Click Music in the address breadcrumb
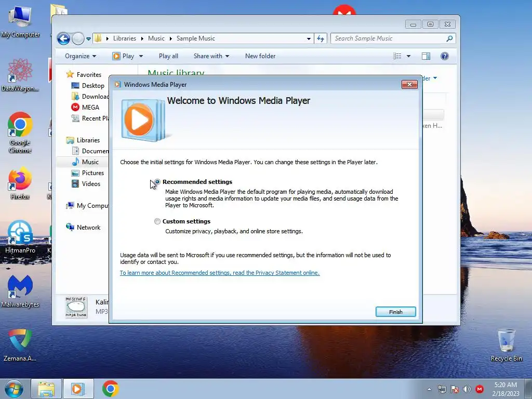Viewport: 532px width, 399px height. click(156, 38)
